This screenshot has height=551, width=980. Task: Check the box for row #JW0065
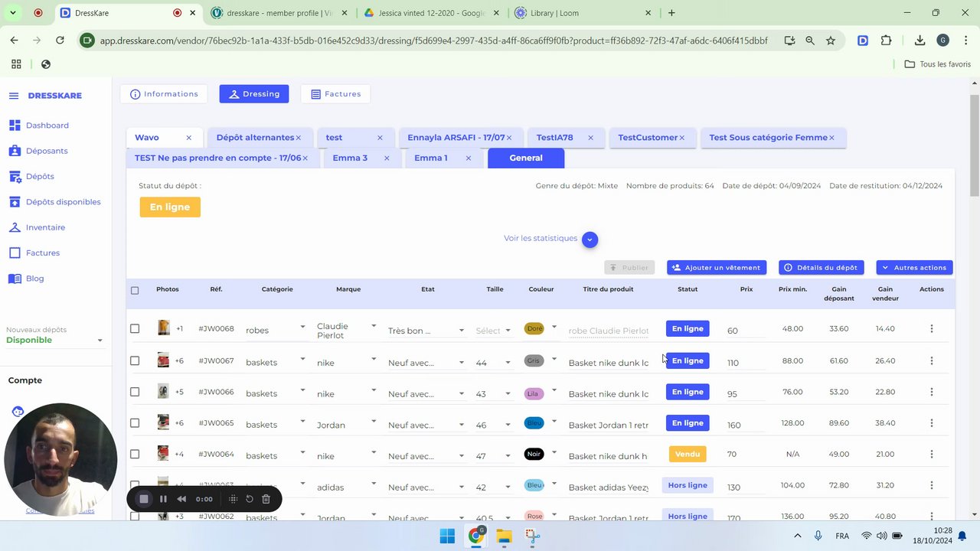pyautogui.click(x=135, y=423)
